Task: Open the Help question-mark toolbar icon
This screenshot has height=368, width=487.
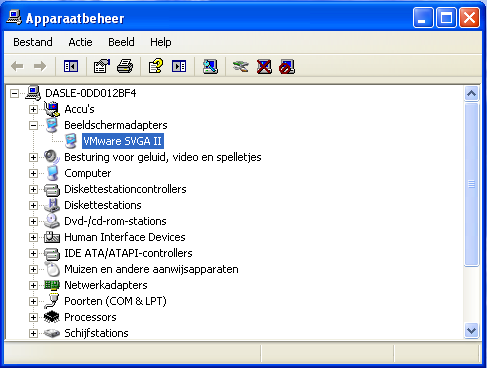Action: (156, 66)
